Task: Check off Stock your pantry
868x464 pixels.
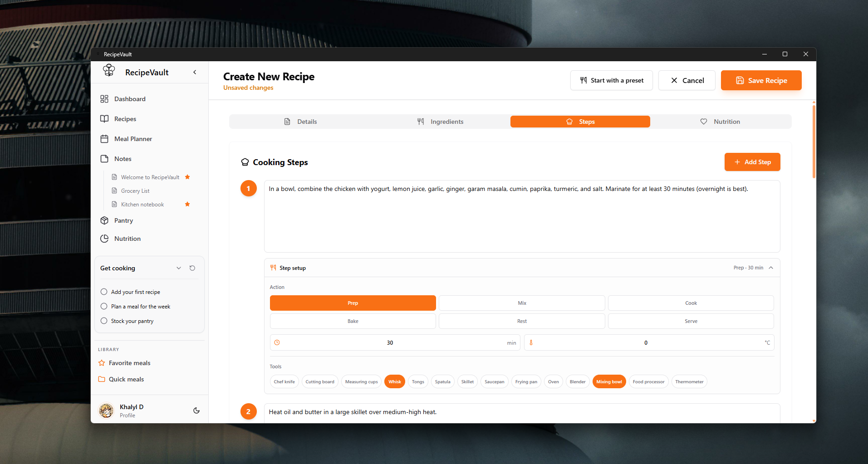Action: pos(104,321)
